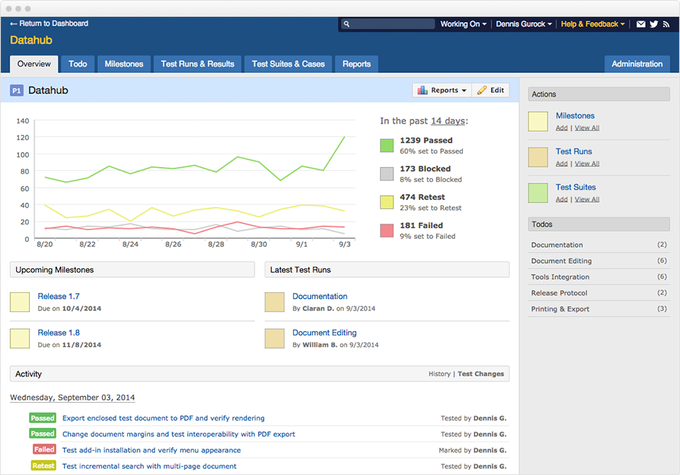Open the Tools Integration todo entry
The width and height of the screenshot is (680, 475).
598,277
